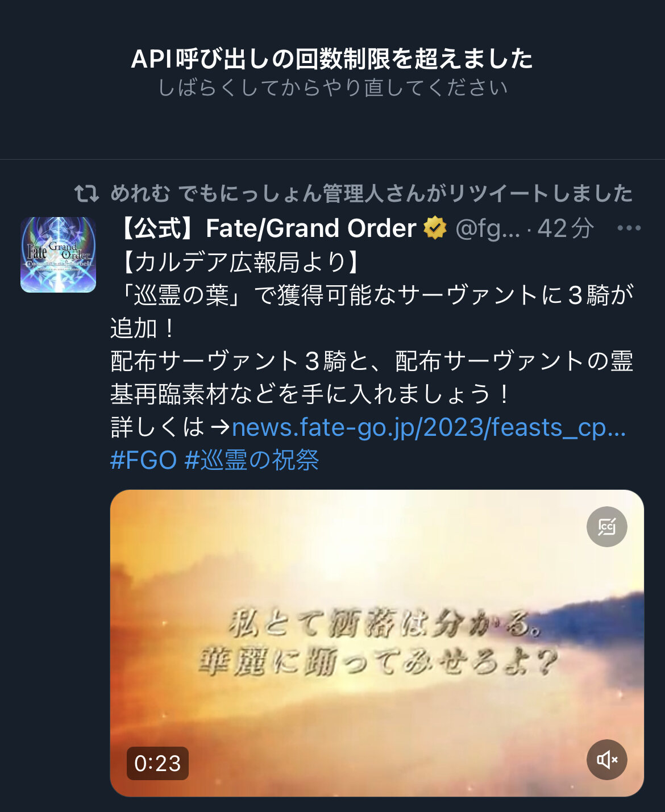Unmute the video sound
Image resolution: width=665 pixels, height=812 pixels.
606,760
